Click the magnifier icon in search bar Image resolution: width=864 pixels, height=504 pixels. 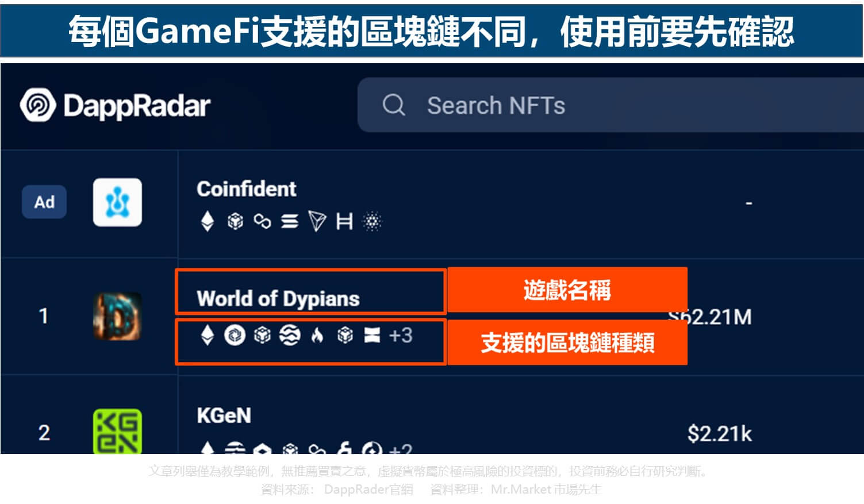point(394,105)
